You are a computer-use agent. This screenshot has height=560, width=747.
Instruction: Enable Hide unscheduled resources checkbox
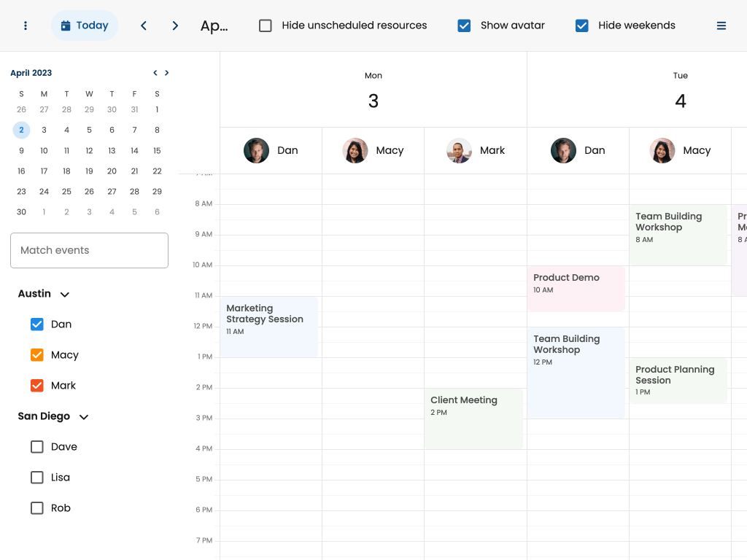[x=266, y=26]
